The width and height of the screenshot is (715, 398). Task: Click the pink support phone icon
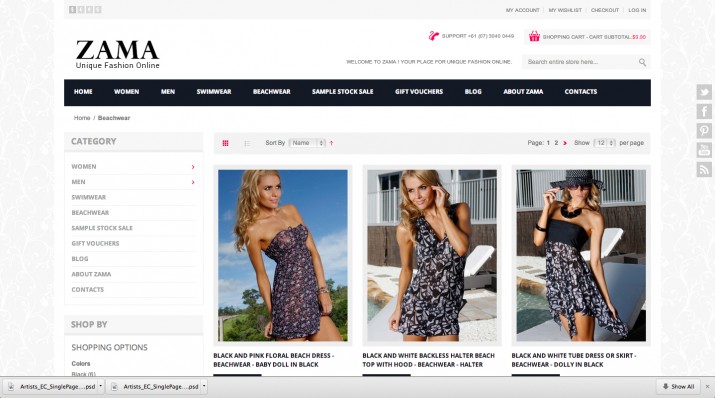click(433, 36)
